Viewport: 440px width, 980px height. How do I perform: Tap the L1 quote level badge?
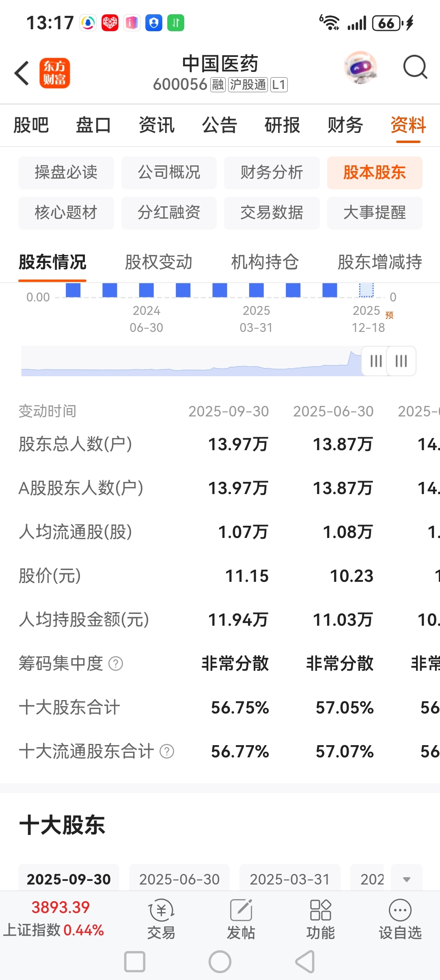click(279, 85)
